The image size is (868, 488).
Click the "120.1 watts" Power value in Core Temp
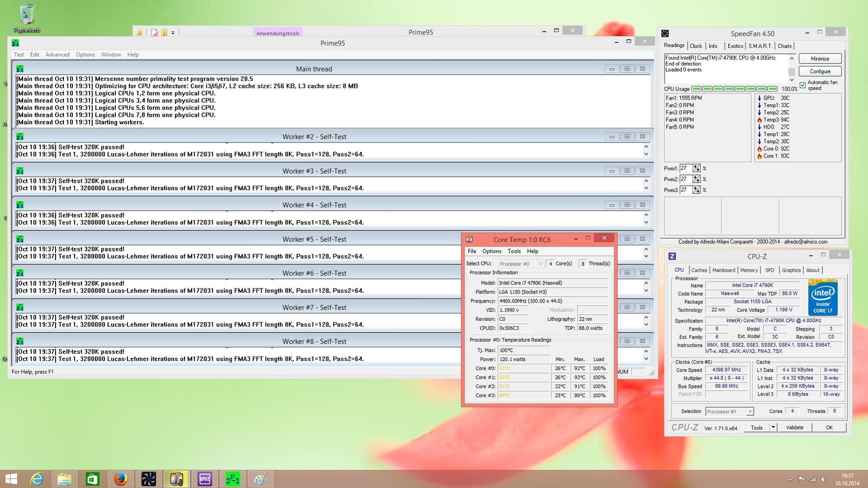click(524, 359)
